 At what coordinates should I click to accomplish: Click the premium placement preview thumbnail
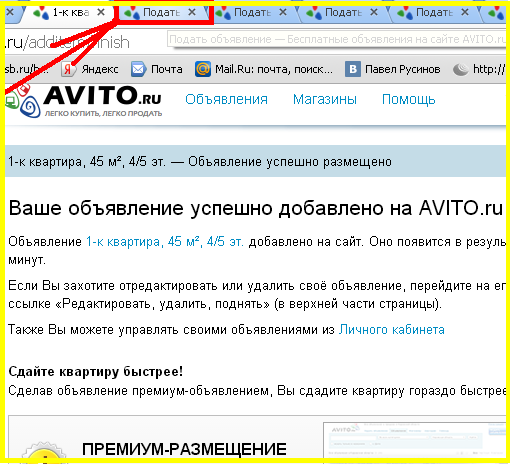pos(414,440)
